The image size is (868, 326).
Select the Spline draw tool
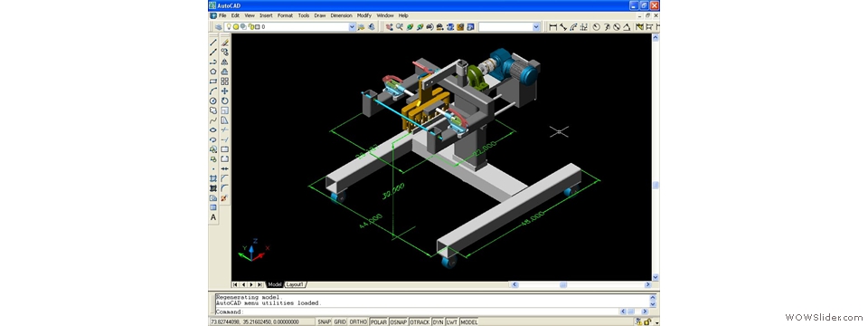213,120
